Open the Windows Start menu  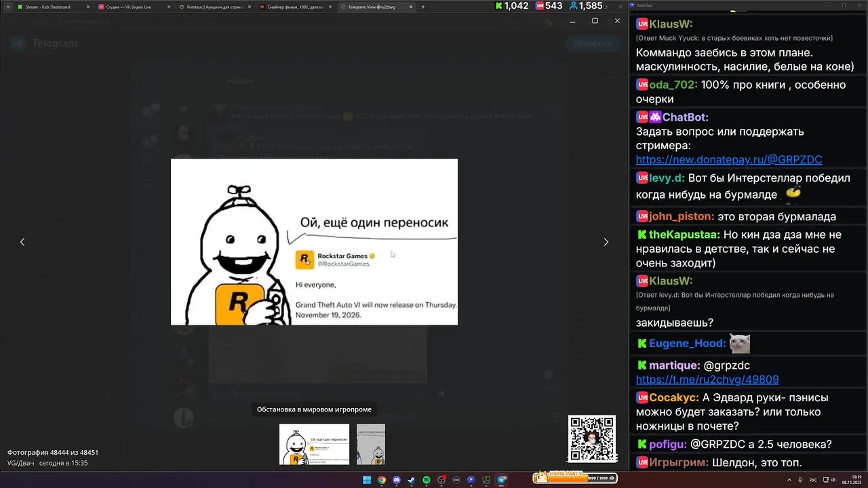367,480
